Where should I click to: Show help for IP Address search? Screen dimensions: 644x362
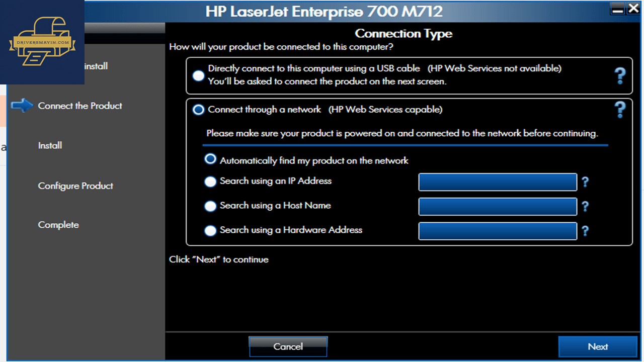(x=585, y=182)
